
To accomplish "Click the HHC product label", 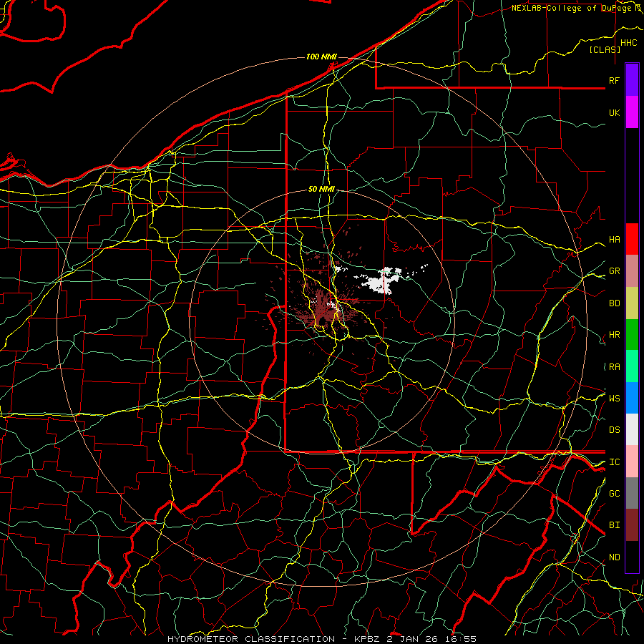I will click(629, 43).
